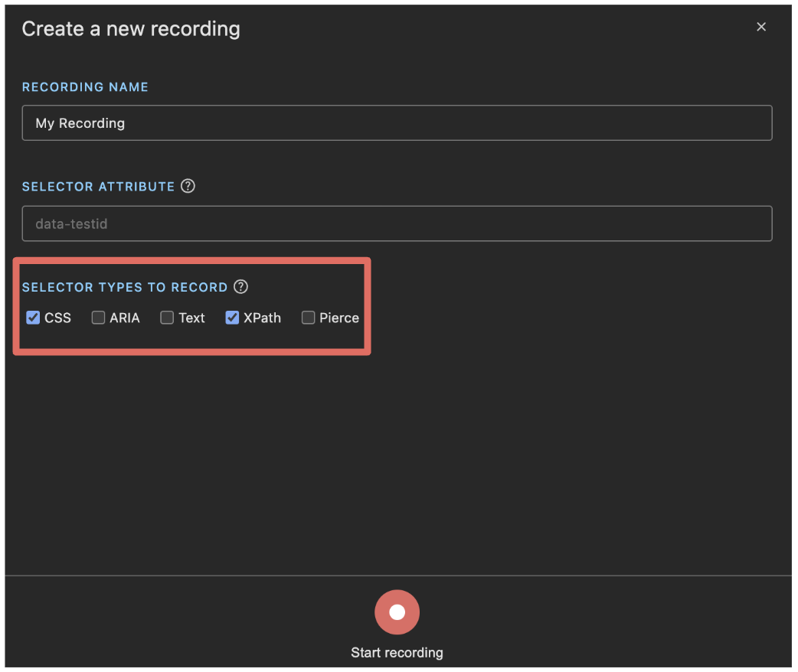Open the Selector Attribute help icon

(188, 186)
